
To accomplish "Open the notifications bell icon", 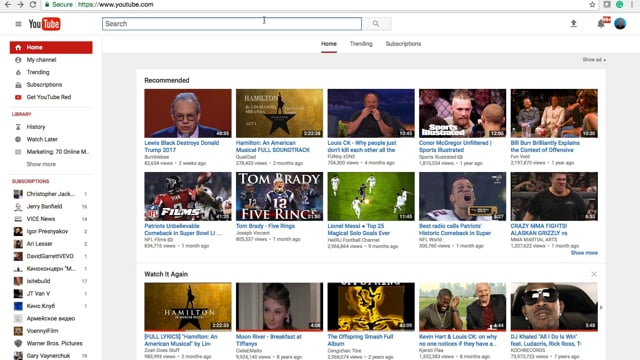I will click(601, 24).
